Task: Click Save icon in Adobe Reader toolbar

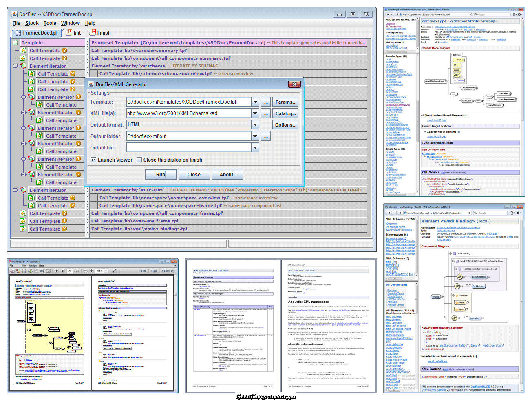Action: coord(36,271)
